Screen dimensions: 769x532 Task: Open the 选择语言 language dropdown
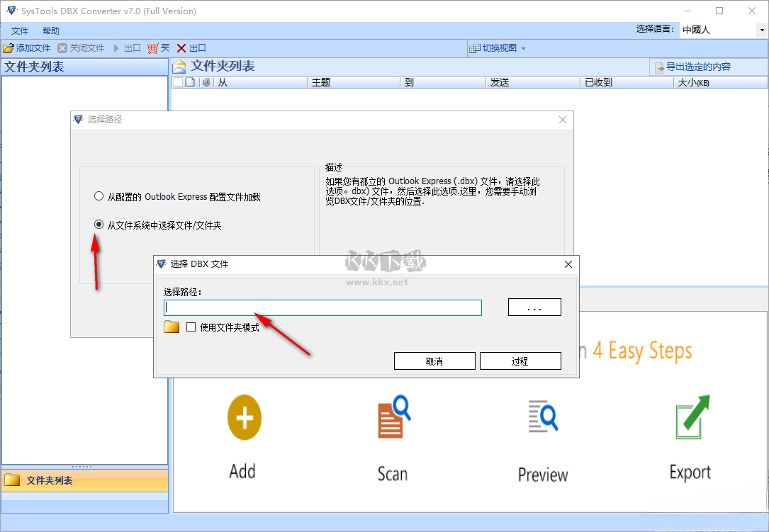pyautogui.click(x=760, y=30)
